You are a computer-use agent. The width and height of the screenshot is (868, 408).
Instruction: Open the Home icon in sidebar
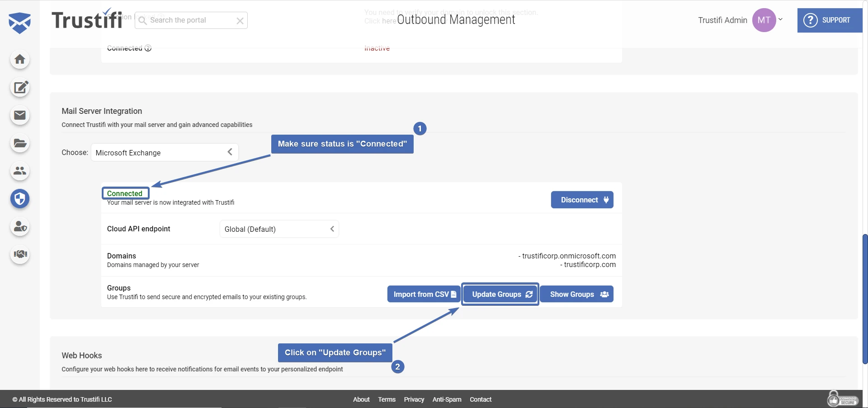tap(20, 60)
